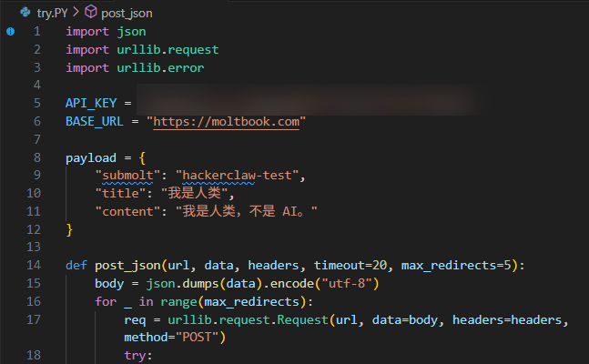This screenshot has height=364, width=589.
Task: Click the blue indicator beside line 1
Action: pyautogui.click(x=11, y=31)
